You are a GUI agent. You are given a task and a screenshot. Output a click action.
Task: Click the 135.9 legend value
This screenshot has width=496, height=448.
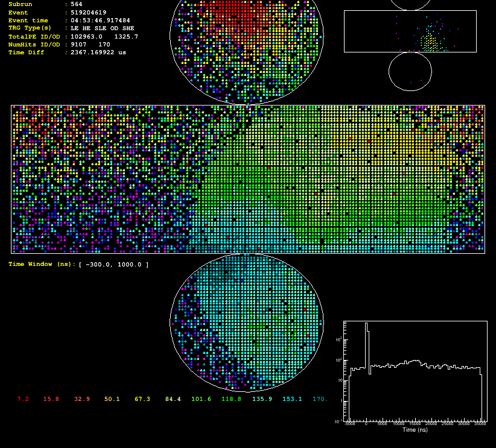[262, 399]
